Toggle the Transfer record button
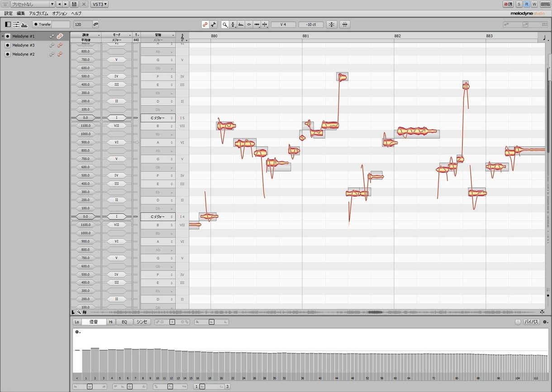Screen dimensions: 552x392 tap(42, 24)
